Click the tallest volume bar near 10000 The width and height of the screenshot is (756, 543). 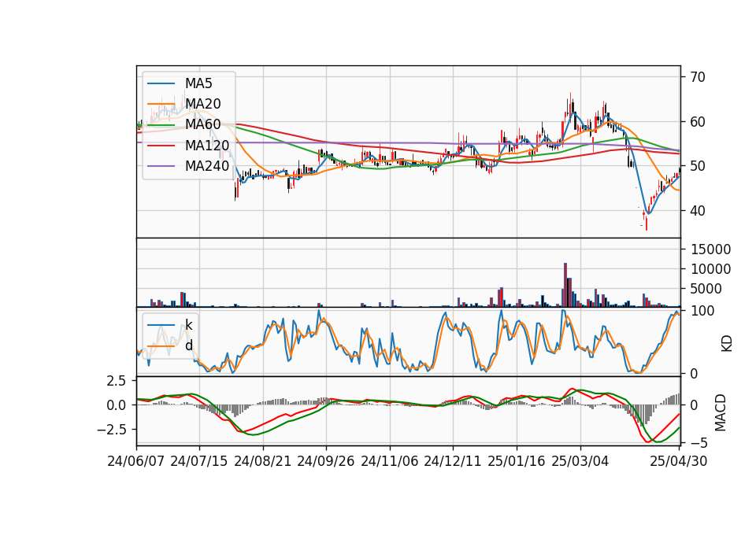pyautogui.click(x=565, y=285)
